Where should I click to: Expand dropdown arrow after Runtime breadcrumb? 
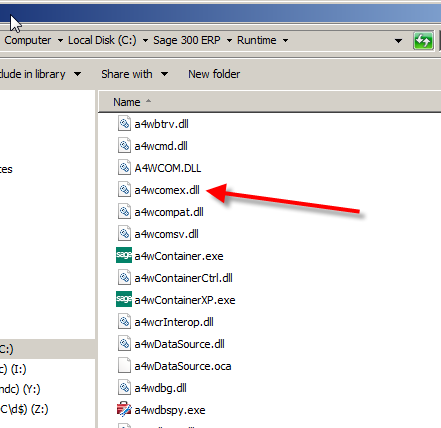pos(285,41)
